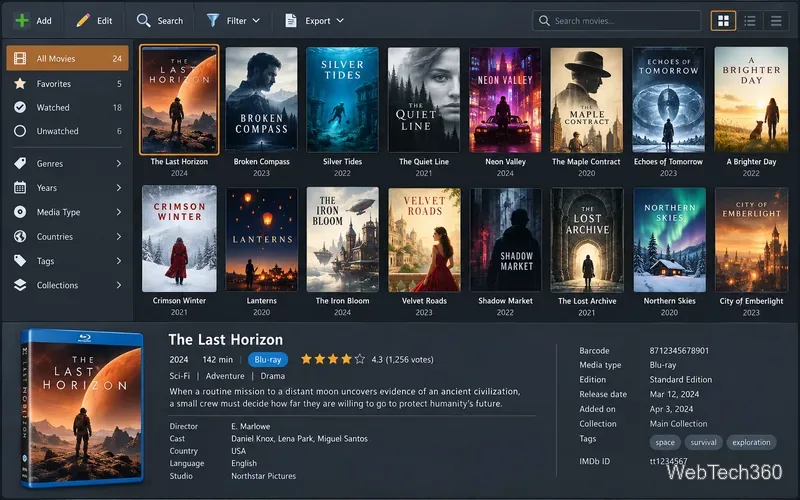Select the City of Emberlight poster
The height and width of the screenshot is (500, 800).
(x=751, y=240)
